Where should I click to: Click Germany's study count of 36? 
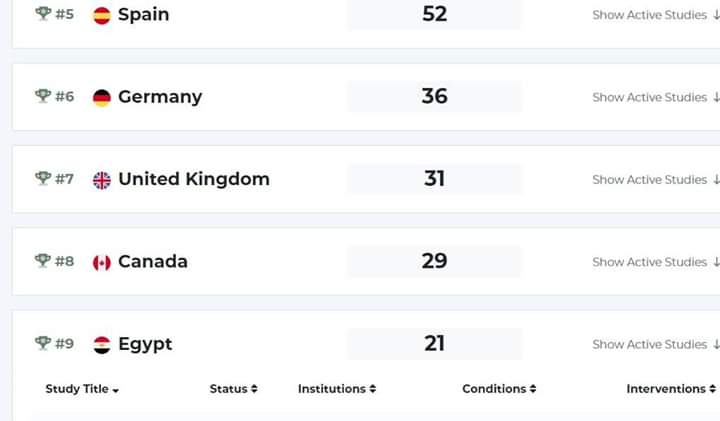[434, 97]
